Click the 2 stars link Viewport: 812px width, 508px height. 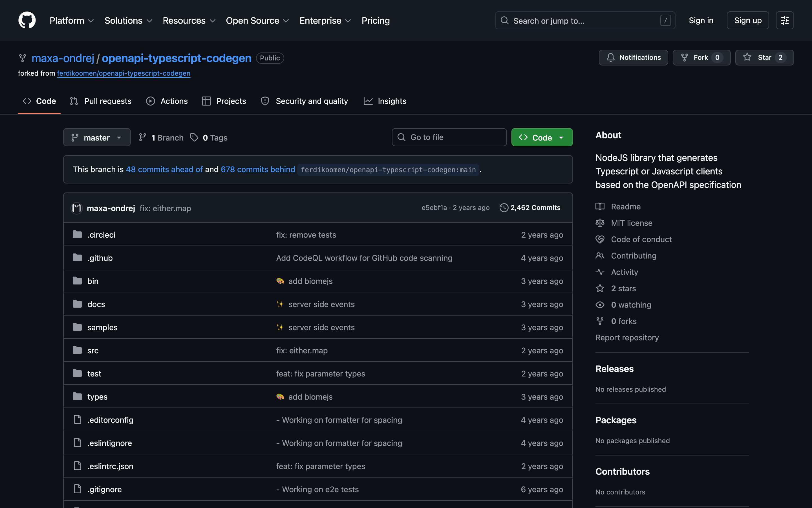click(x=623, y=289)
